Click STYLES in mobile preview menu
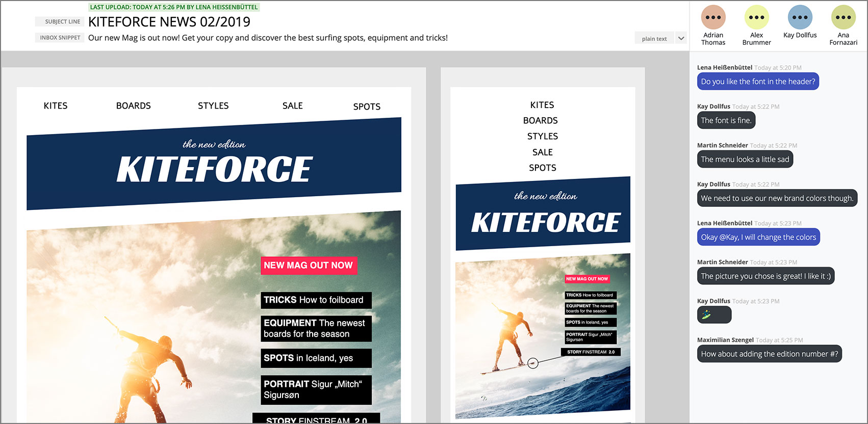The image size is (868, 424). pyautogui.click(x=543, y=137)
